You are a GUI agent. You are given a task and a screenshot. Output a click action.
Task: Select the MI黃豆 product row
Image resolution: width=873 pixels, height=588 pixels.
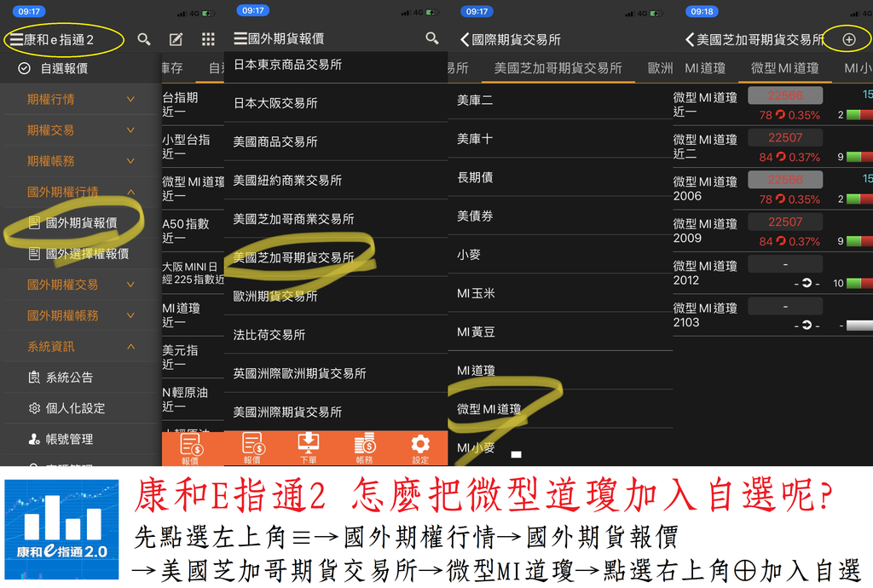click(561, 332)
